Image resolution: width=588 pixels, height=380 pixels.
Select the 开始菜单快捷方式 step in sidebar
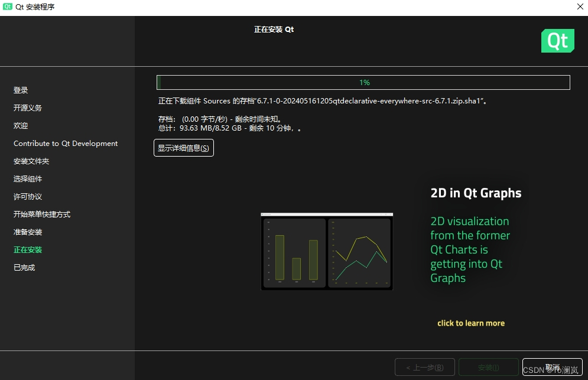click(42, 214)
